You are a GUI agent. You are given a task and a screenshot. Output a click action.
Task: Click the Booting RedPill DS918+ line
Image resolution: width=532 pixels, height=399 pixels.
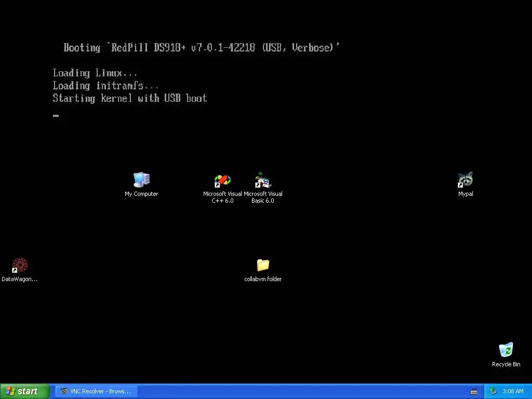pos(202,47)
